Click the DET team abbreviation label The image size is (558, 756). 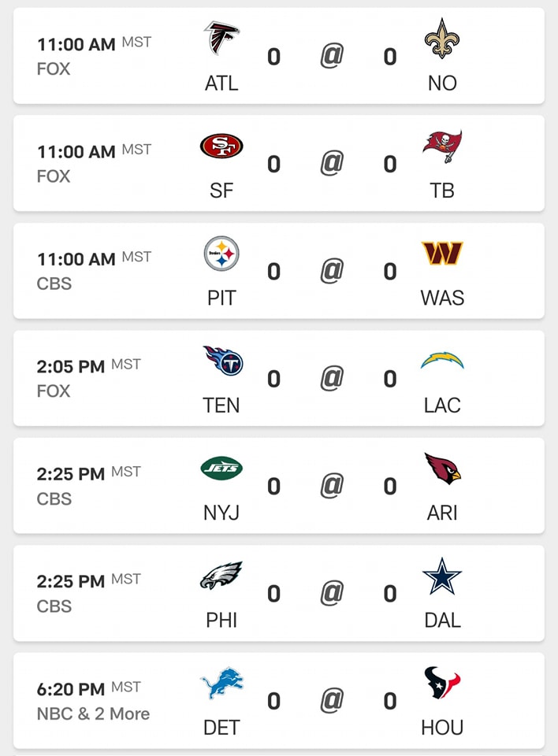(221, 728)
